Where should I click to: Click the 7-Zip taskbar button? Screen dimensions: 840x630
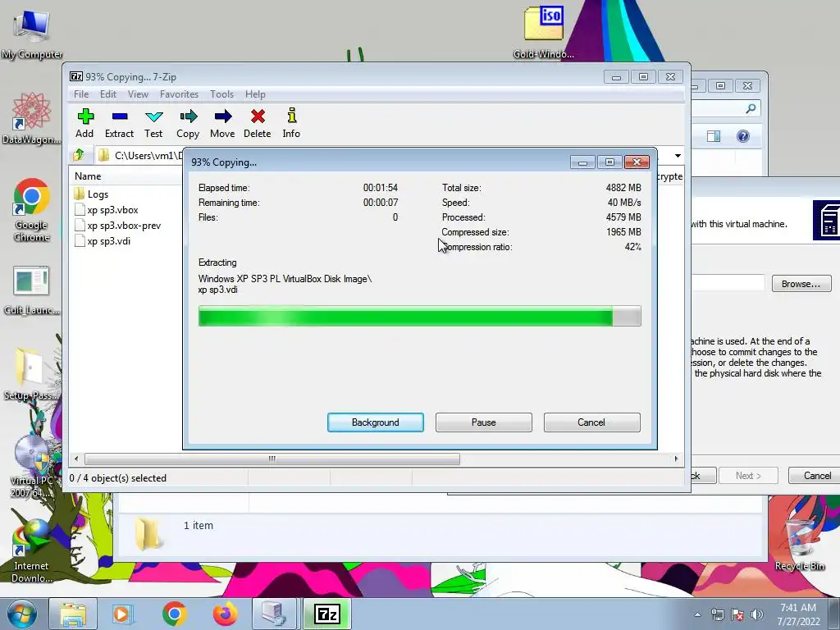(x=327, y=614)
